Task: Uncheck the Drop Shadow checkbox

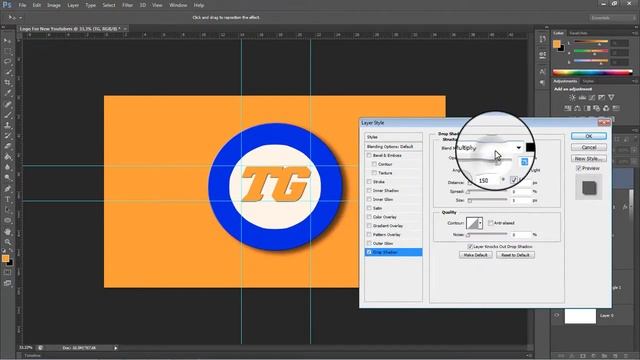Action: point(369,252)
